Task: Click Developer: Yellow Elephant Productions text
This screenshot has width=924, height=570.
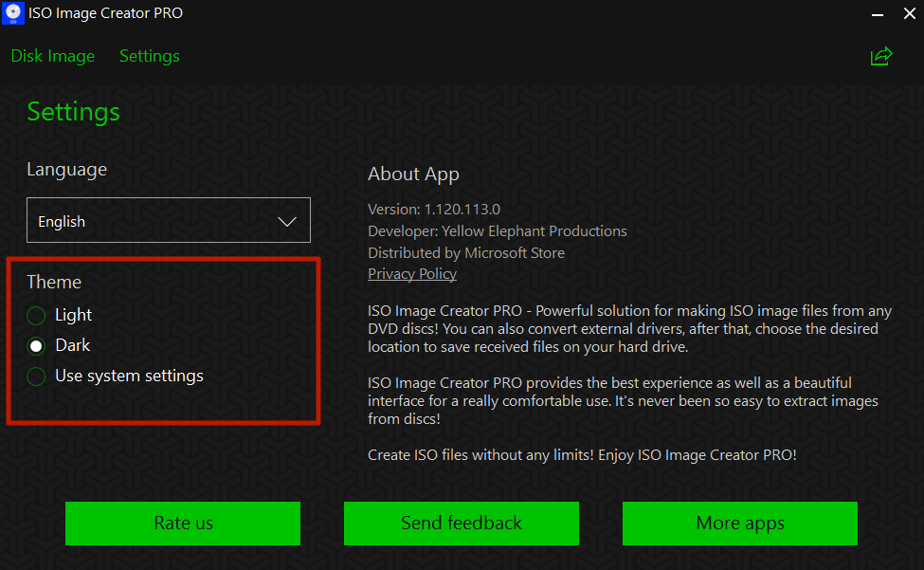Action: [498, 231]
